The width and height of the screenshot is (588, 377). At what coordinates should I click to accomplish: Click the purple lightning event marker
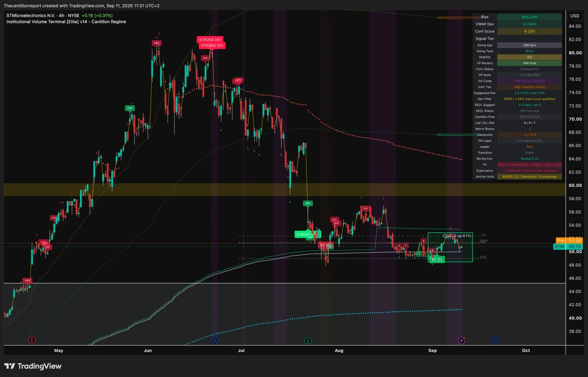[x=462, y=341]
